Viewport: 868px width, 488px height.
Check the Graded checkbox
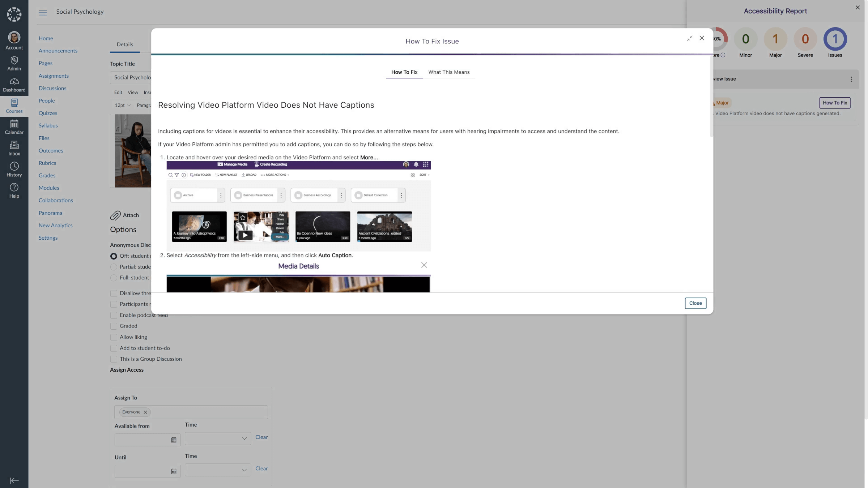tap(114, 326)
